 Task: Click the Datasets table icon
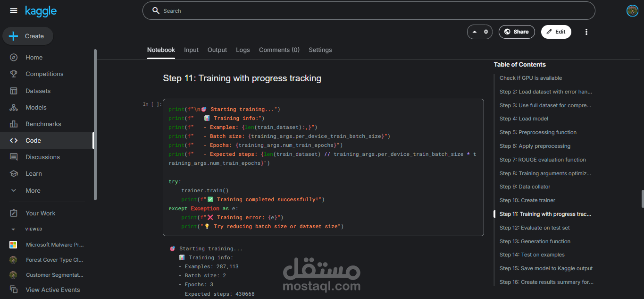(14, 91)
